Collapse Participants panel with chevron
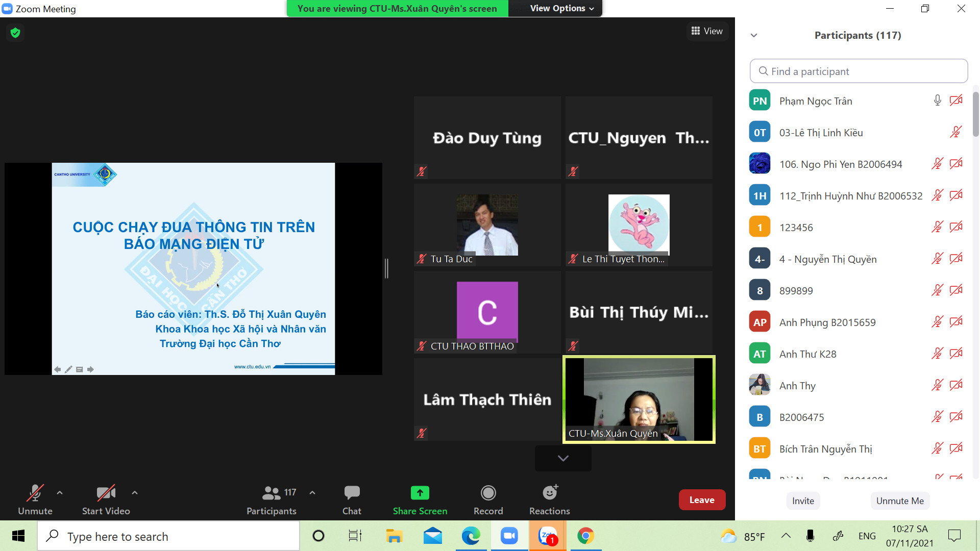The image size is (980, 551). 754,35
